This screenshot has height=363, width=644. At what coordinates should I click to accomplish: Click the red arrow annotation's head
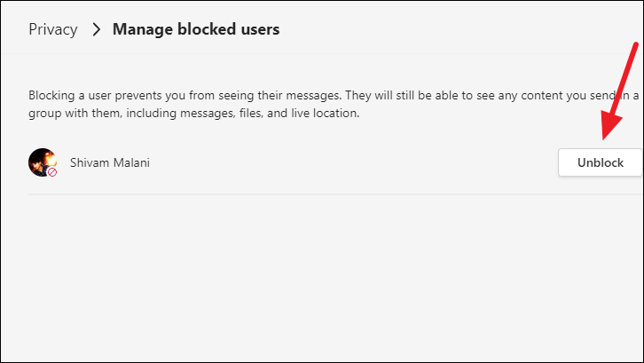(610, 123)
